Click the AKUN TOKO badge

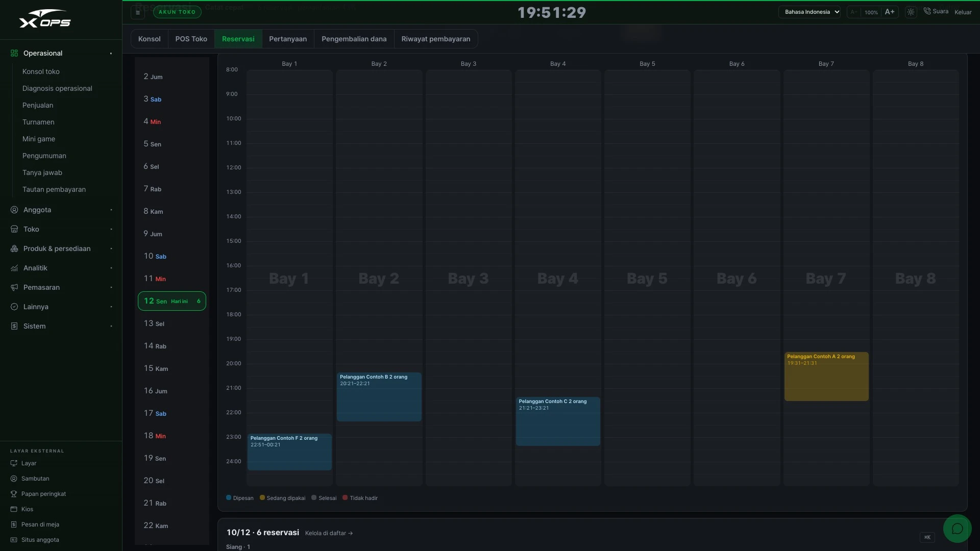coord(177,12)
